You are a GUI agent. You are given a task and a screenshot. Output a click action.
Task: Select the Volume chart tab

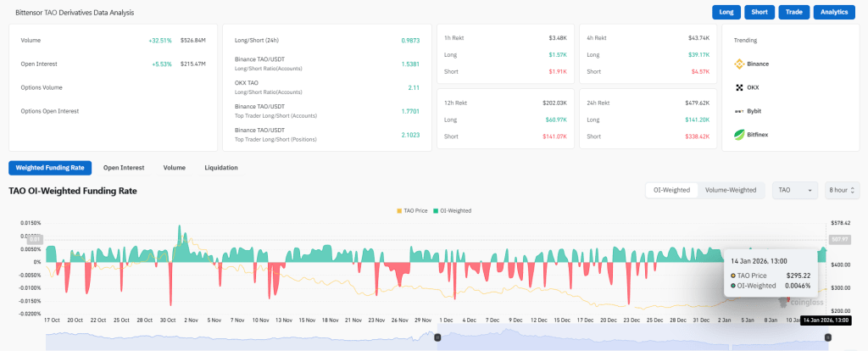(x=175, y=167)
